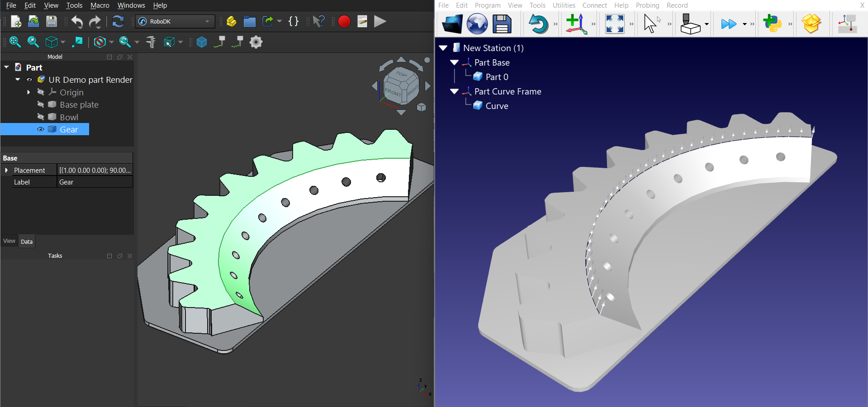
Task: Expand the Origin node in the Model tree
Action: [x=28, y=92]
